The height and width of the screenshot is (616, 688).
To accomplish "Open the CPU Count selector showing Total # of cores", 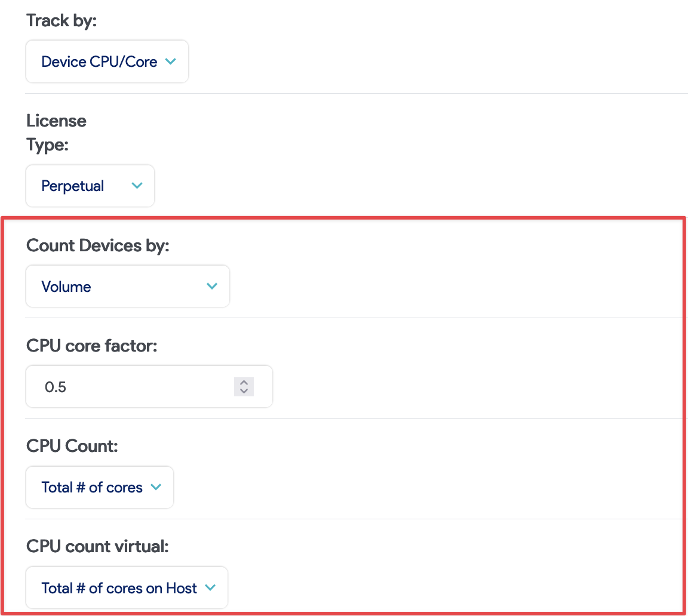I will point(99,487).
